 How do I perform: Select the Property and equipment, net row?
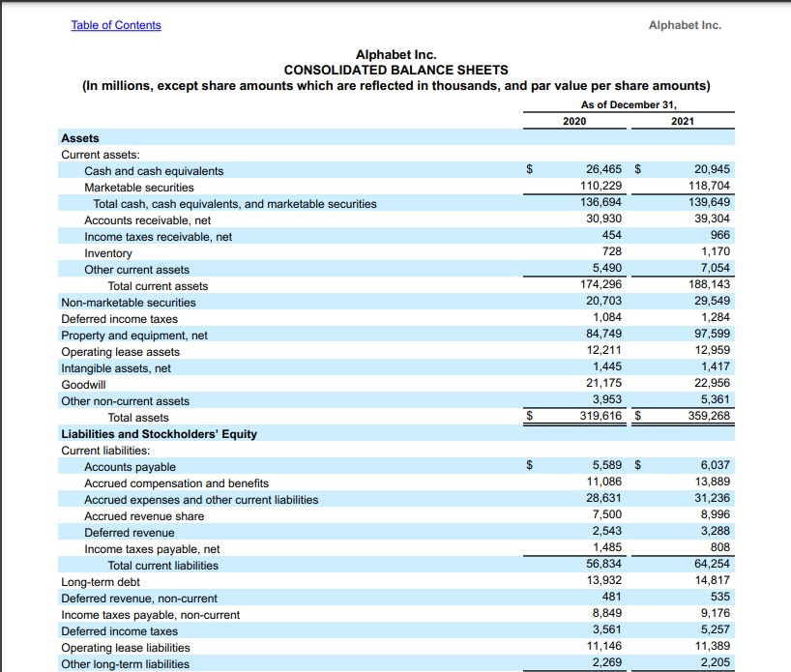[134, 336]
